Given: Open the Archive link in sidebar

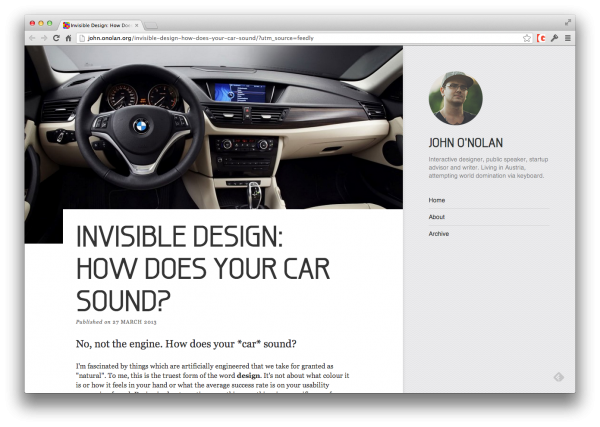Looking at the screenshot, I should coord(439,234).
